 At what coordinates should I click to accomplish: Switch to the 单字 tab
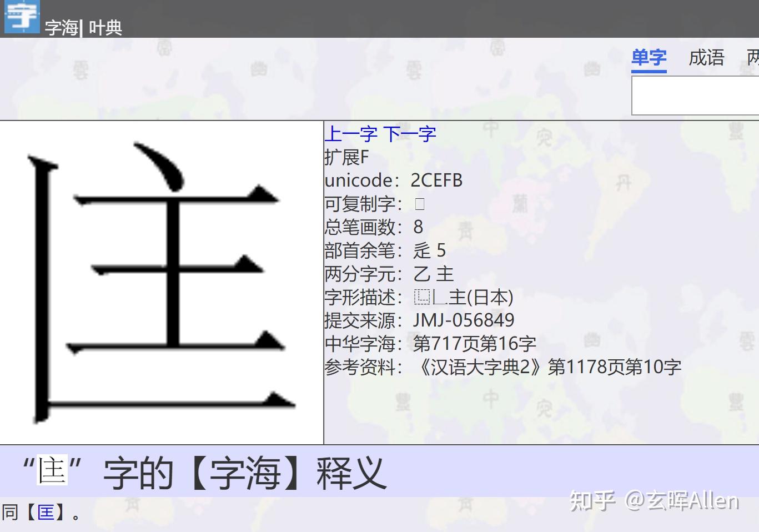click(649, 58)
